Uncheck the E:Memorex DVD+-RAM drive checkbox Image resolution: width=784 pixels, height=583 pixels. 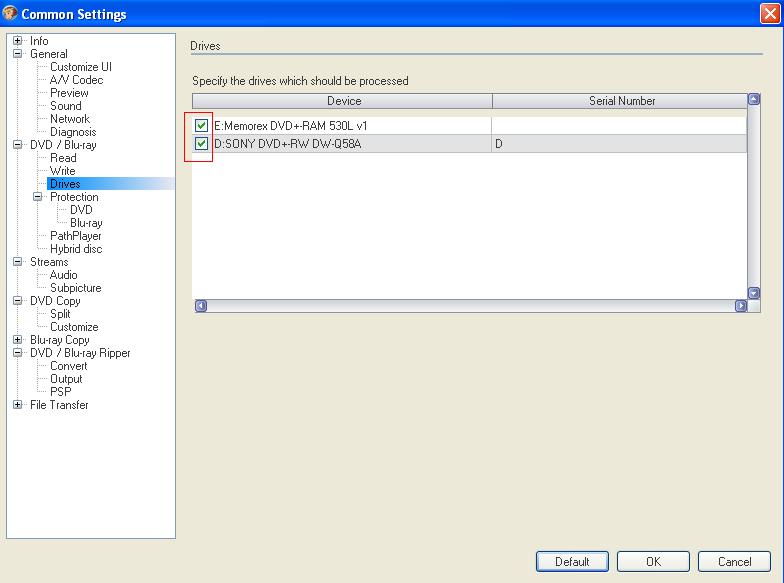pyautogui.click(x=201, y=125)
